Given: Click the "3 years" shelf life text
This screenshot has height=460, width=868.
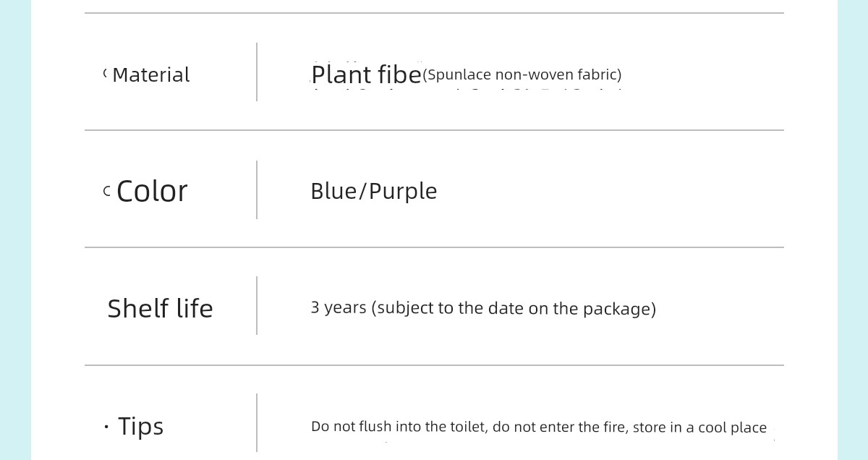Looking at the screenshot, I should (x=339, y=308).
